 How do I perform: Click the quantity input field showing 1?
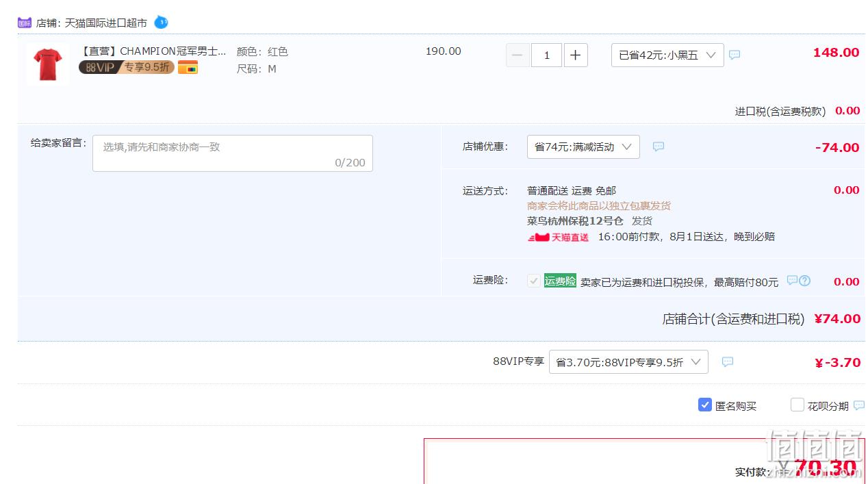546,55
